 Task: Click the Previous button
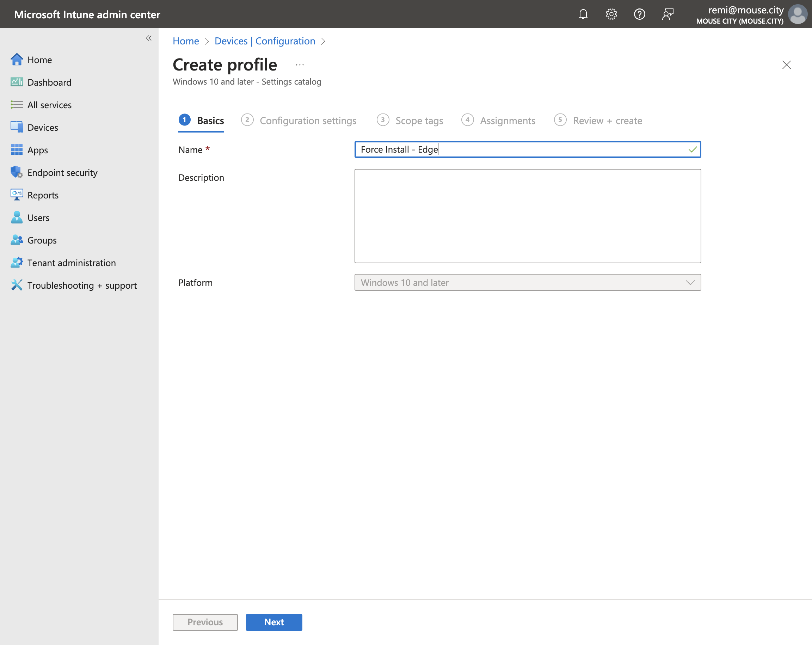coord(205,622)
